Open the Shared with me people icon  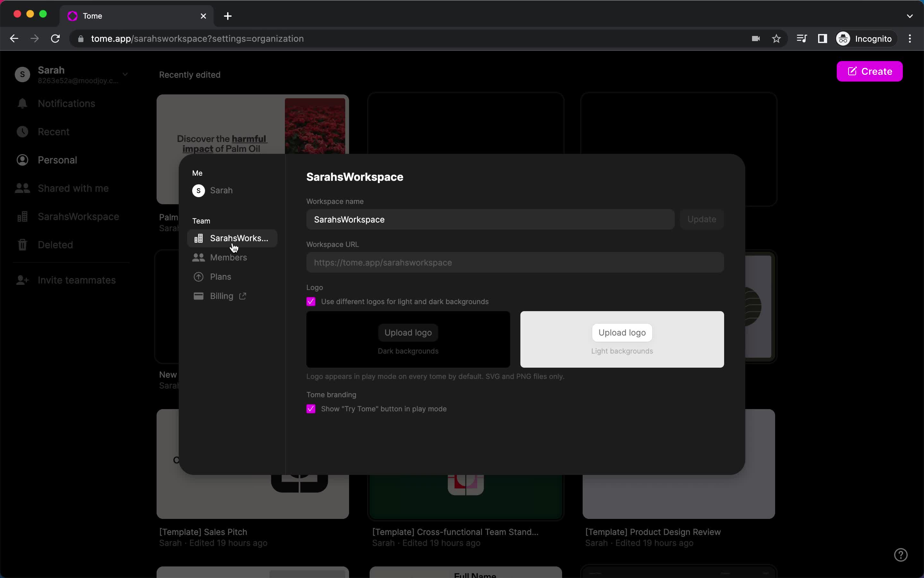22,188
